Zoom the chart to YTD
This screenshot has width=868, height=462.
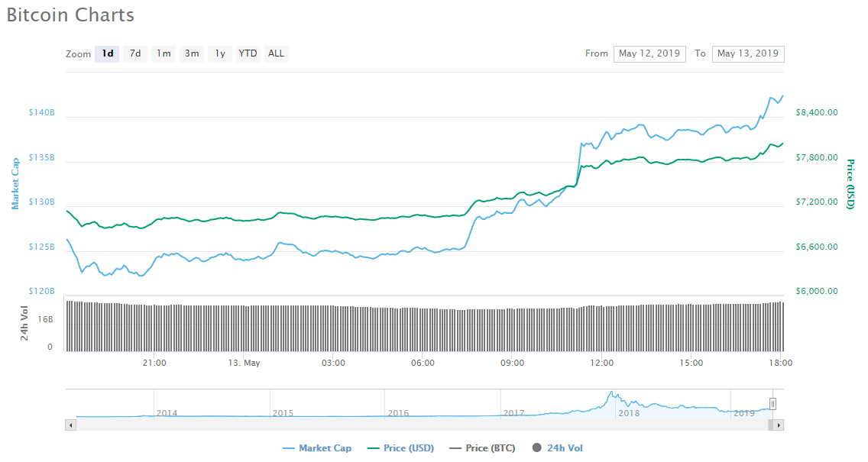click(x=248, y=53)
